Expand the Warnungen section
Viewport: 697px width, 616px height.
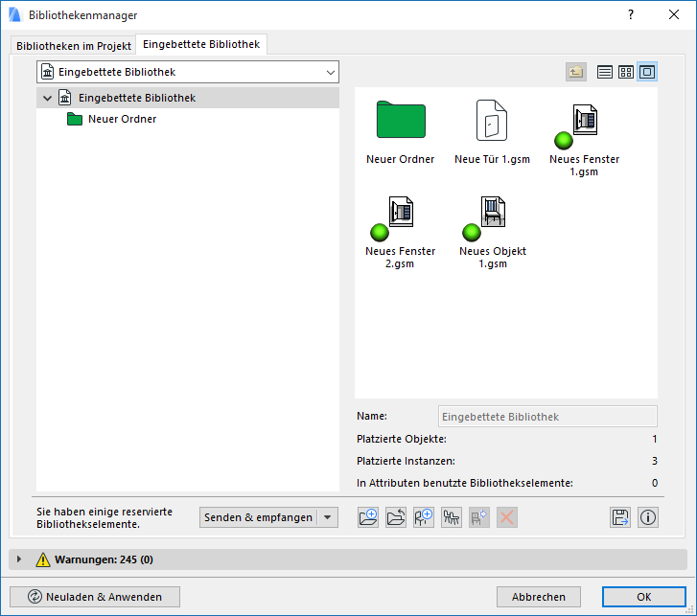18,559
